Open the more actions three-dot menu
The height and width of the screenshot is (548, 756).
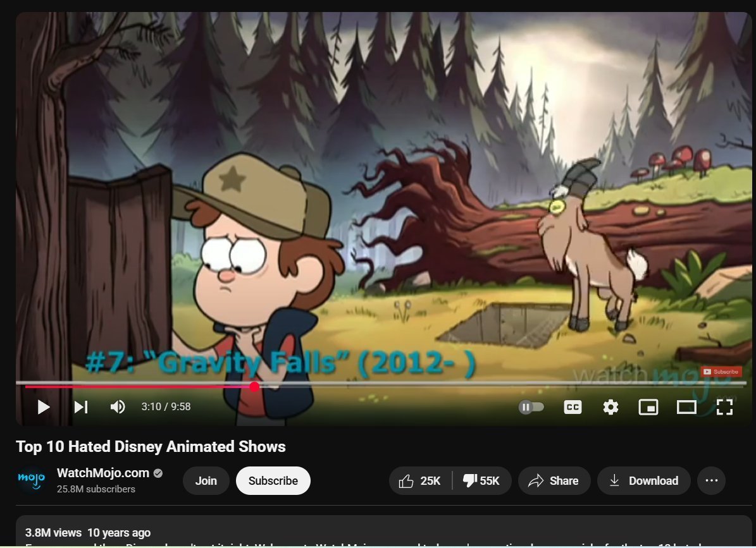click(712, 480)
